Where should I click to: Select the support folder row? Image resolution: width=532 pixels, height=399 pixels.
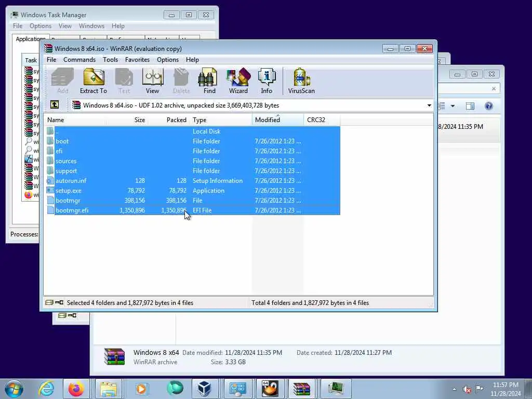[193, 170]
